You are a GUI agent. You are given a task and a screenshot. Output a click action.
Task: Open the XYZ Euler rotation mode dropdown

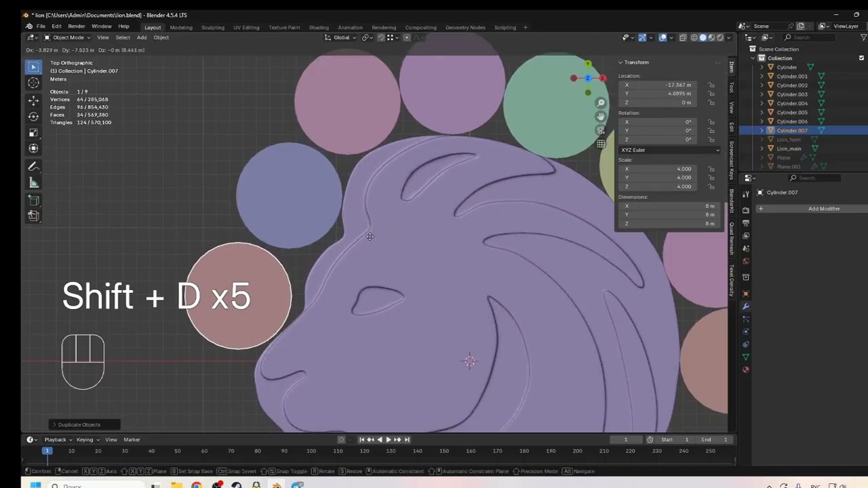pyautogui.click(x=669, y=150)
